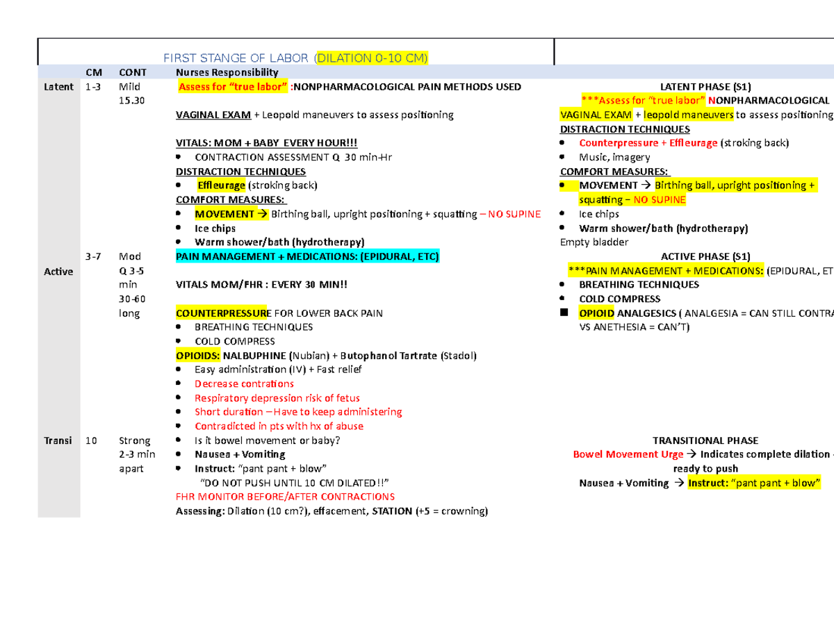The width and height of the screenshot is (834, 644).
Task: Click the "Latent" row label
Action: [x=58, y=86]
